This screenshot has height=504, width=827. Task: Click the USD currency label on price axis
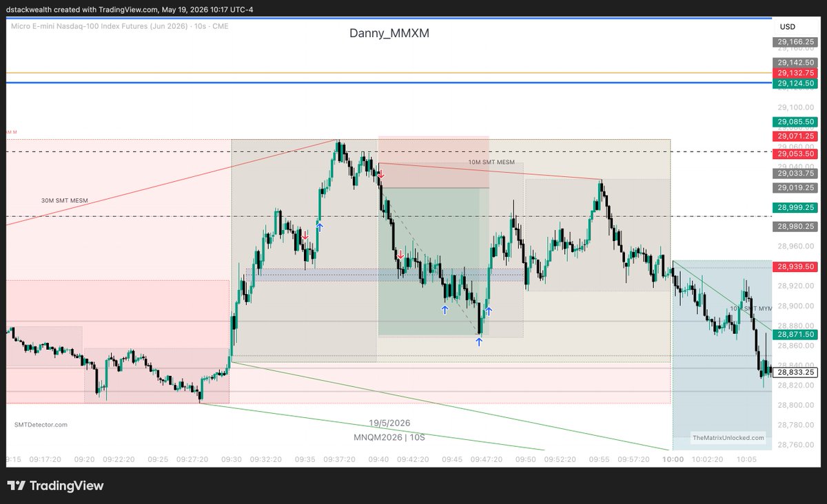[x=788, y=26]
